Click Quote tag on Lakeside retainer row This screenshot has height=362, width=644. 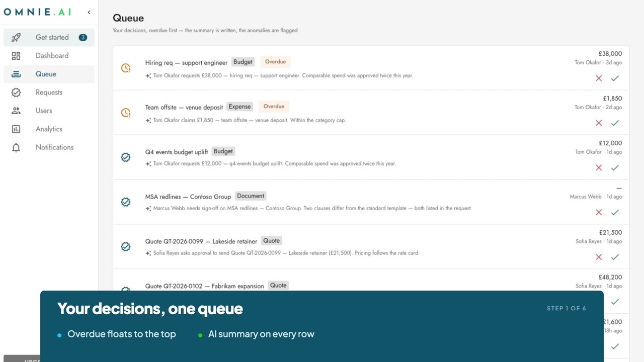pyautogui.click(x=272, y=241)
